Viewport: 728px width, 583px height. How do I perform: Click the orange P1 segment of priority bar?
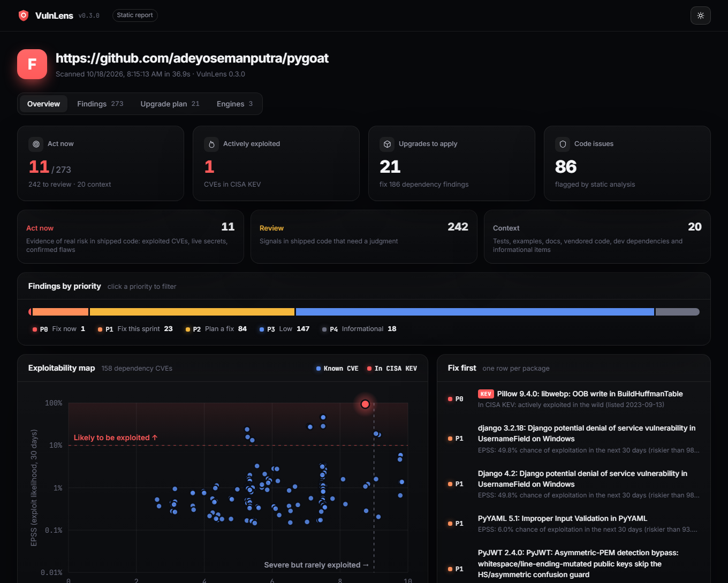(x=60, y=312)
